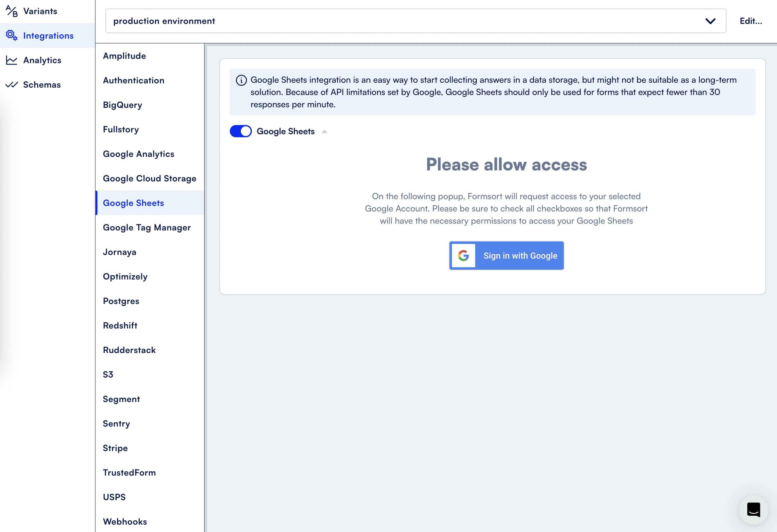Click the Please allow access heading
This screenshot has width=777, height=532.
(506, 165)
